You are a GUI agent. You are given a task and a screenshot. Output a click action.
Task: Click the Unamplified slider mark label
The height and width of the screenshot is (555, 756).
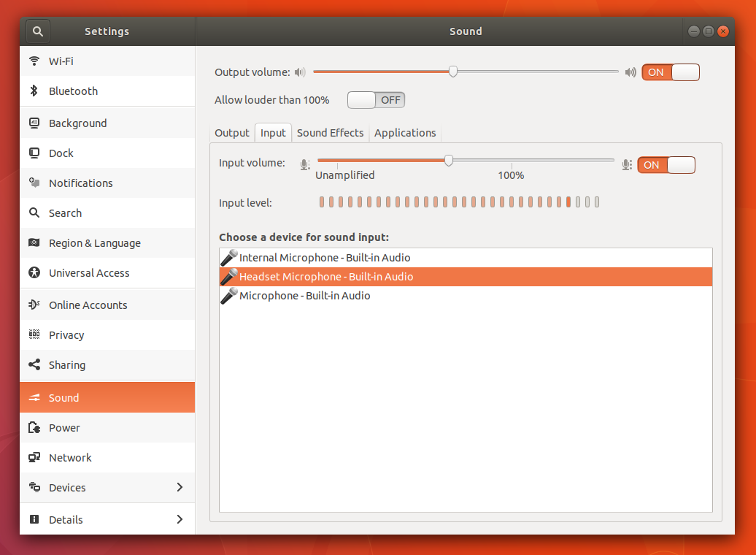344,175
